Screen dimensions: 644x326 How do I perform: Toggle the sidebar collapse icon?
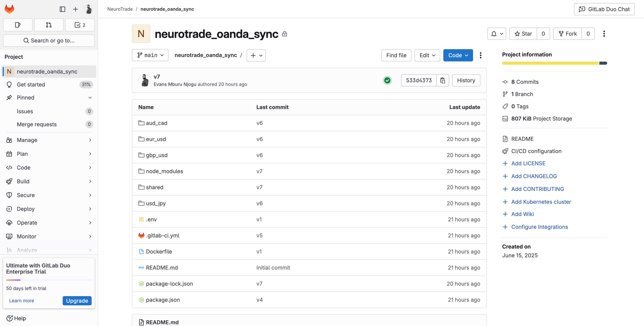coord(62,9)
